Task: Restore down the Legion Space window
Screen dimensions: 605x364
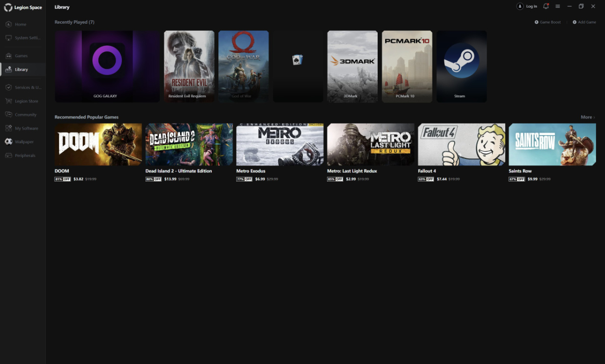Action: [581, 6]
